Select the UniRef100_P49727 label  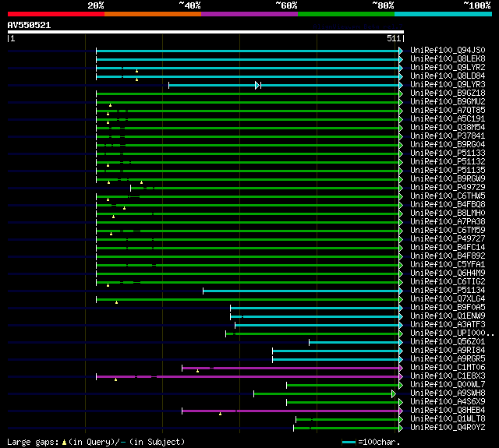pos(448,239)
